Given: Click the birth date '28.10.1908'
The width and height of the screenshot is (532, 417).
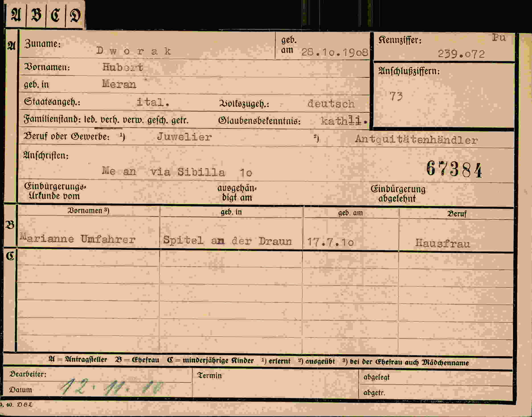Looking at the screenshot, I should [x=335, y=52].
